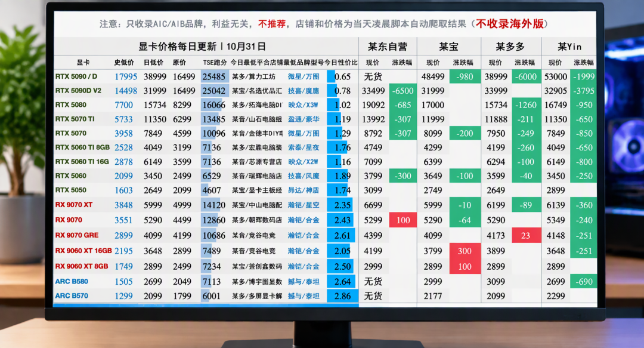Click the green -89 change cell
644x348 pixels.
[x=526, y=205]
